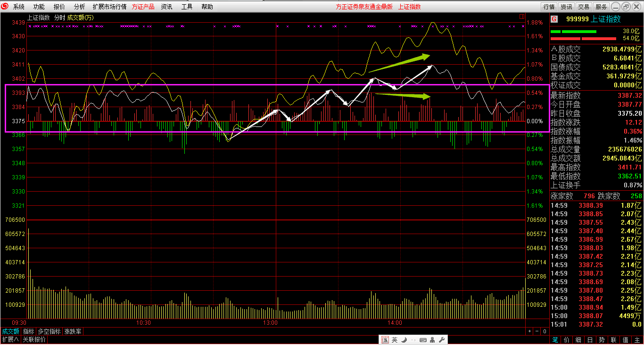Click the 资讯 button at top right
Screen dimensions: 644x345
click(566, 7)
